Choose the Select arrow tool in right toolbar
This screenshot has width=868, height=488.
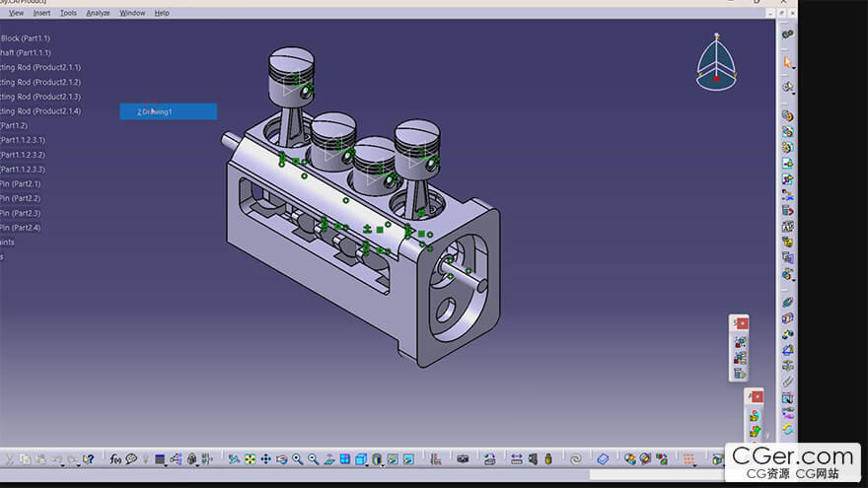787,61
